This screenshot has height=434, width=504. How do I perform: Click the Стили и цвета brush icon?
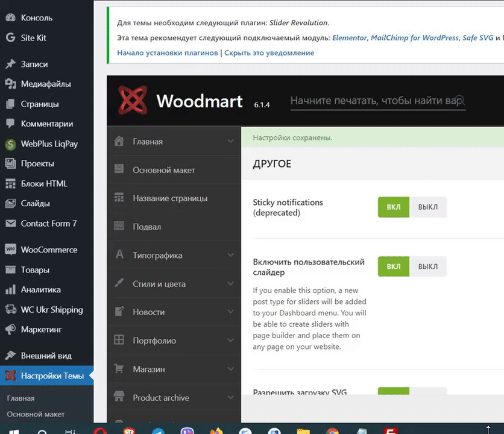coord(119,283)
